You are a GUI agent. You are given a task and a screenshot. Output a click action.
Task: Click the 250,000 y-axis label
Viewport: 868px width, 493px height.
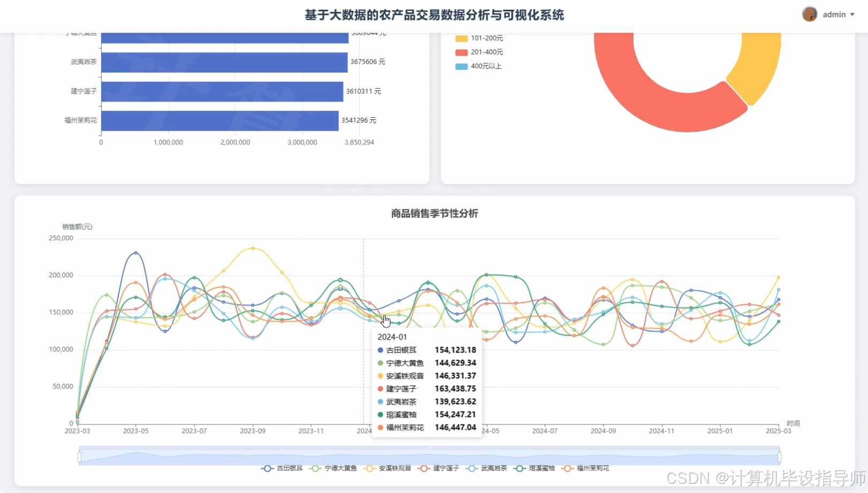point(61,238)
